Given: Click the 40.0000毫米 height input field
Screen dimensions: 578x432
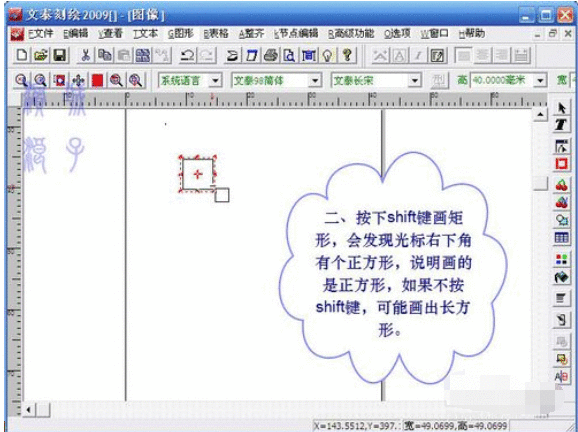Looking at the screenshot, I should pos(502,80).
